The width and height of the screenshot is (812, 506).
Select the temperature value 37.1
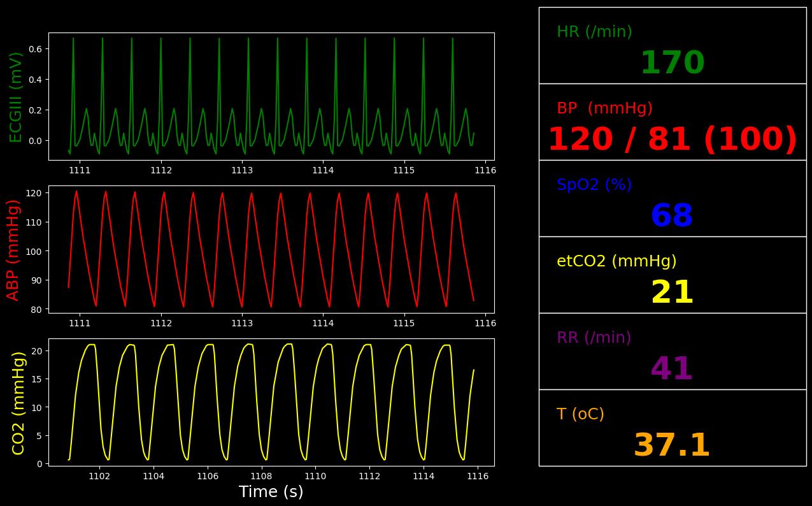coord(672,446)
